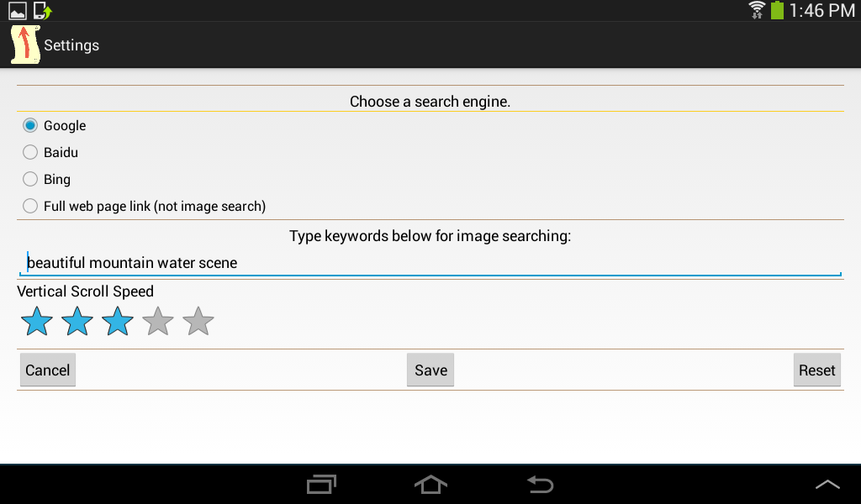
Task: Focus the image search keywords text field
Action: tap(429, 263)
